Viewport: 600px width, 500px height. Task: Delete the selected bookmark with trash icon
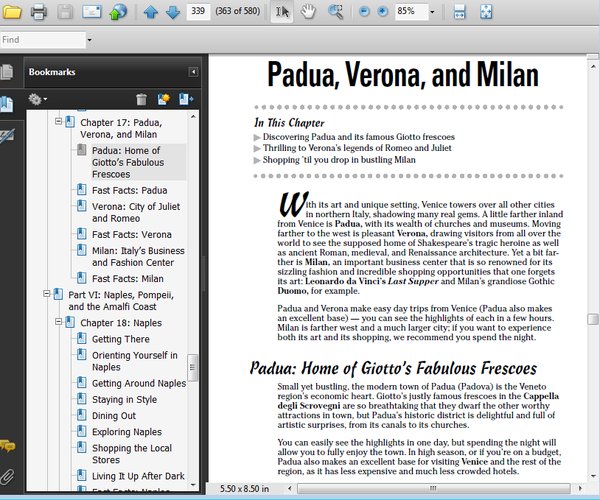coord(141,99)
